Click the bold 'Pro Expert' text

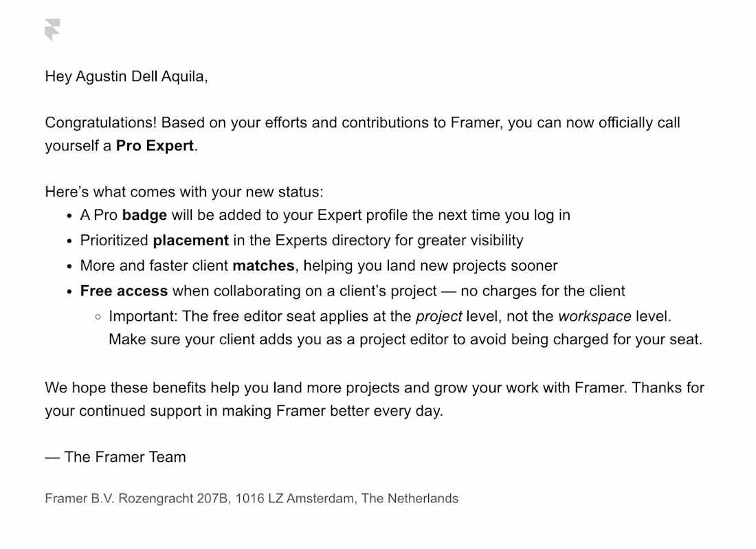(x=155, y=146)
